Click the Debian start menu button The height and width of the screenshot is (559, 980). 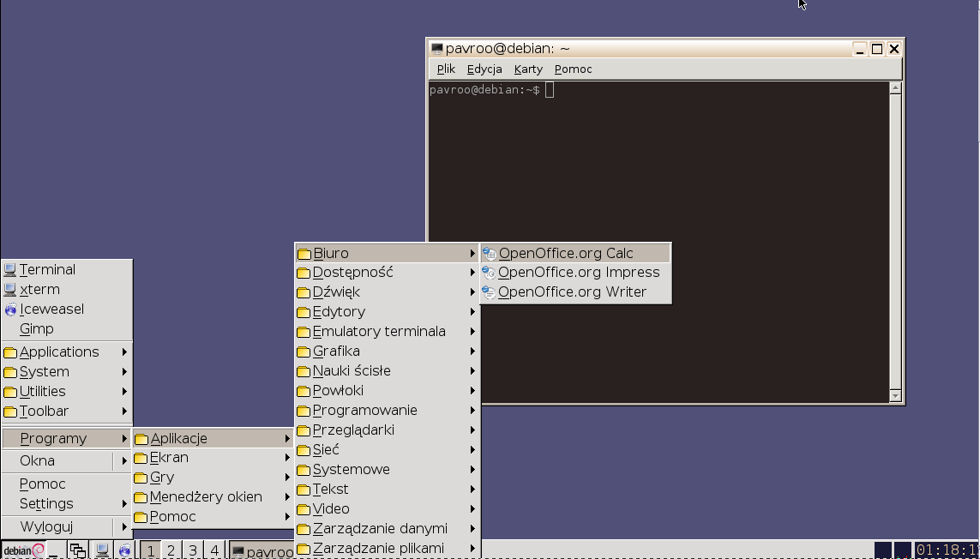(x=23, y=550)
